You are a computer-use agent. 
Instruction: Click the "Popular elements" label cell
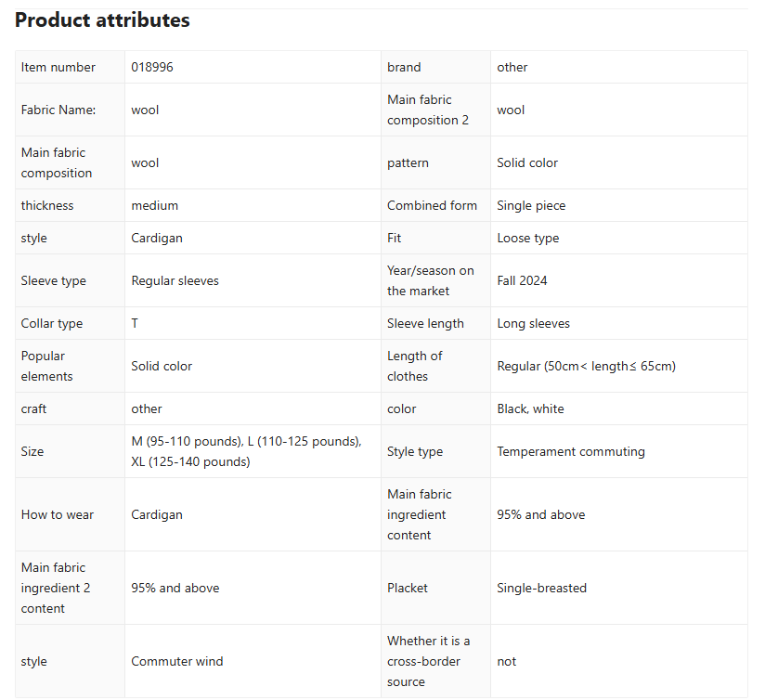44,366
